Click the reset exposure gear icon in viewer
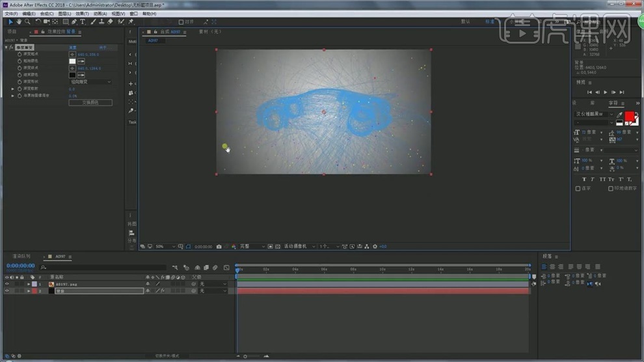Screen dimensions: 644x362 click(375, 247)
